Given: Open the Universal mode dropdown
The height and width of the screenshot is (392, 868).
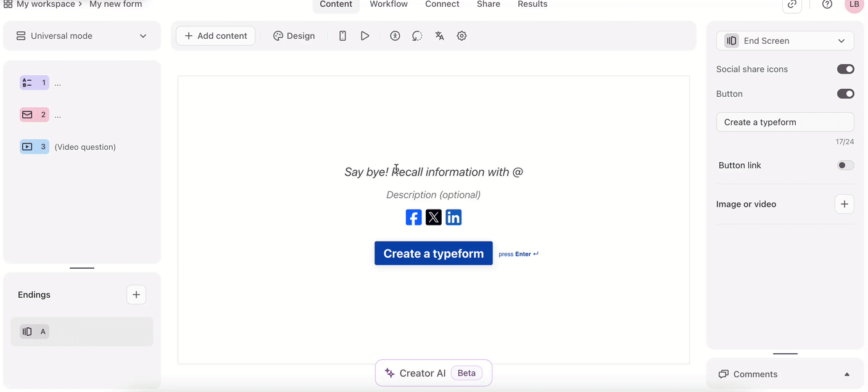Looking at the screenshot, I should 81,36.
